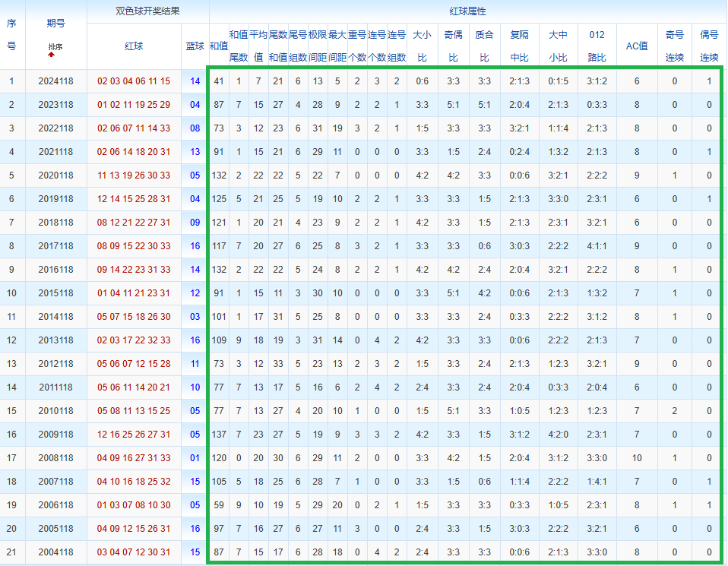The width and height of the screenshot is (728, 566).
Task: Select issue number 2007118
Action: [55, 482]
